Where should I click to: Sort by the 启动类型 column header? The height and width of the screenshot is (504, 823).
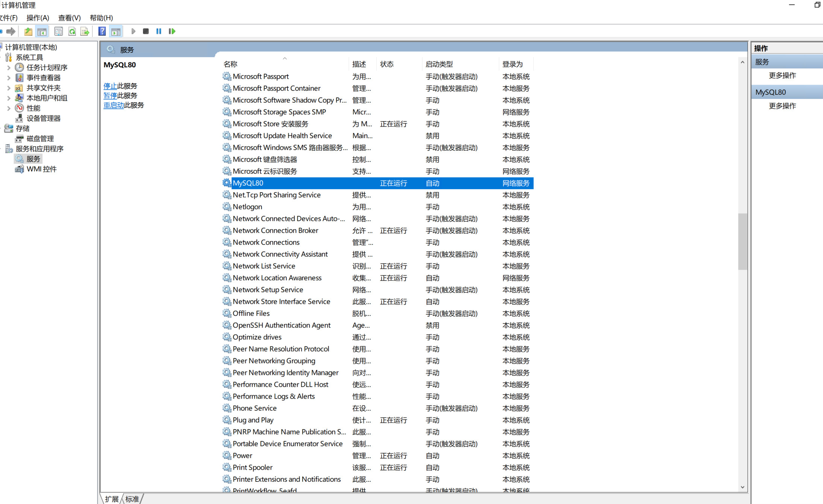[x=439, y=64]
